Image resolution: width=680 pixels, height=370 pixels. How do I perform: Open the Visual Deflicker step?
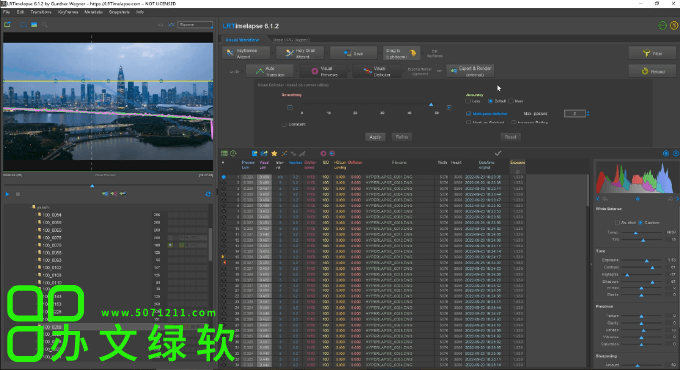pyautogui.click(x=377, y=71)
